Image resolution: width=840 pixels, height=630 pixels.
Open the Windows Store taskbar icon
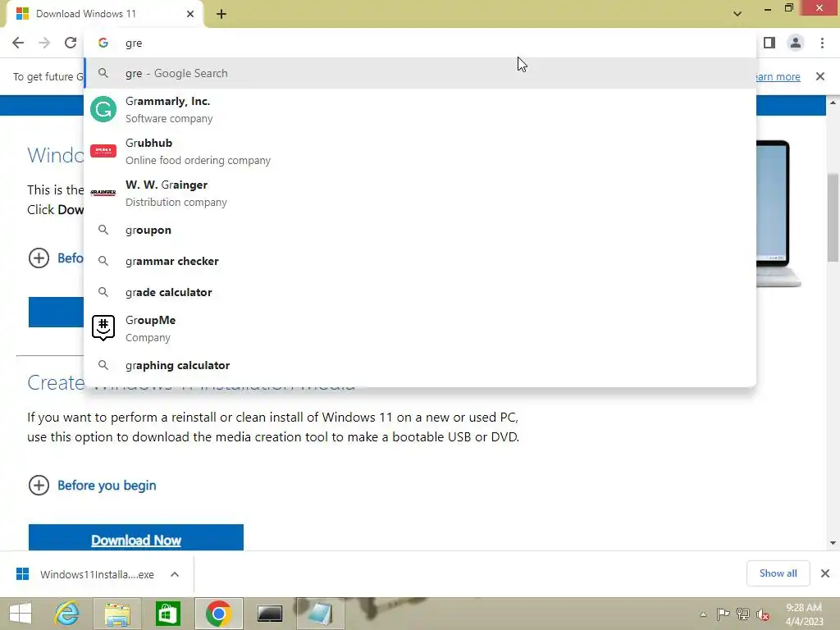click(x=167, y=614)
